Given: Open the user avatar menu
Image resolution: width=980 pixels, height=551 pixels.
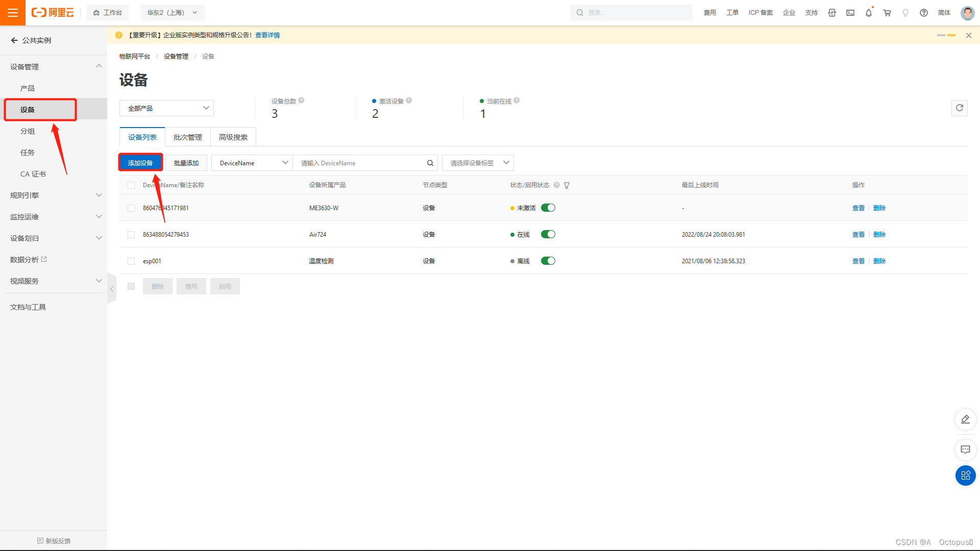Looking at the screenshot, I should 967,13.
